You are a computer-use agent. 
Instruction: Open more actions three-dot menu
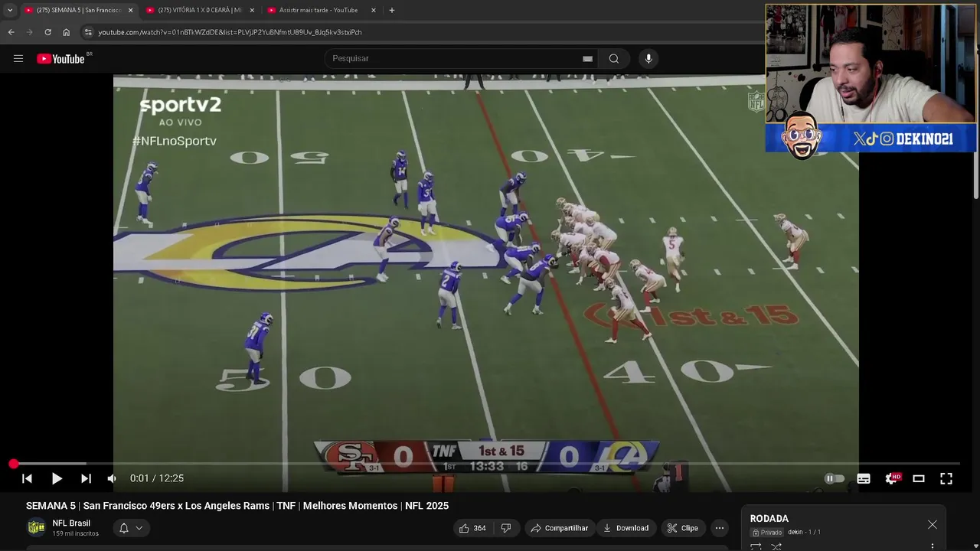(x=720, y=528)
